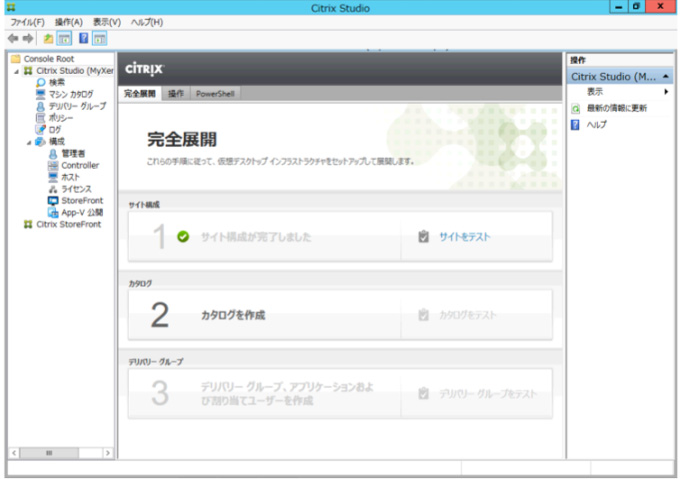Select the ポリシー label in the tree

pos(61,118)
